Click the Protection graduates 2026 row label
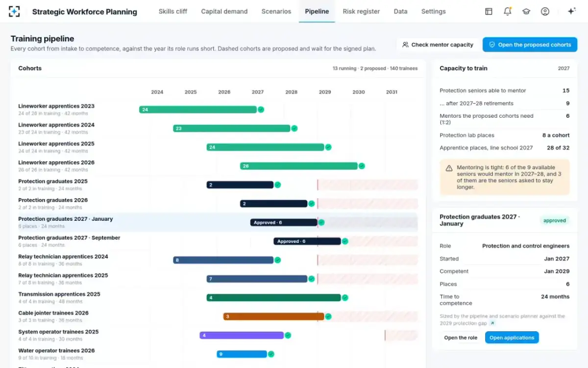This screenshot has width=588, height=368. [x=53, y=200]
